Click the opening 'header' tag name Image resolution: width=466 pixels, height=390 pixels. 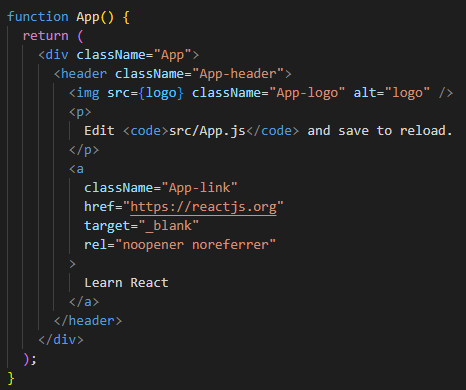click(x=84, y=74)
